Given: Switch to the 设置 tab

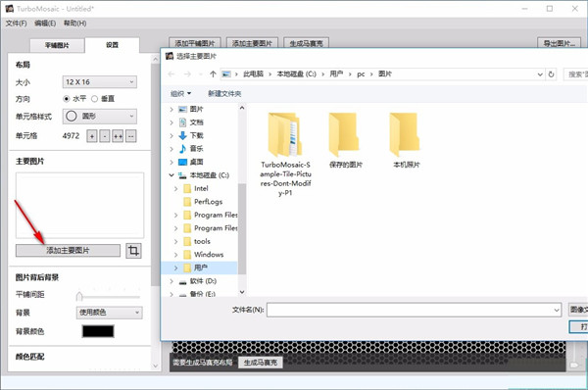Looking at the screenshot, I should click(x=112, y=45).
